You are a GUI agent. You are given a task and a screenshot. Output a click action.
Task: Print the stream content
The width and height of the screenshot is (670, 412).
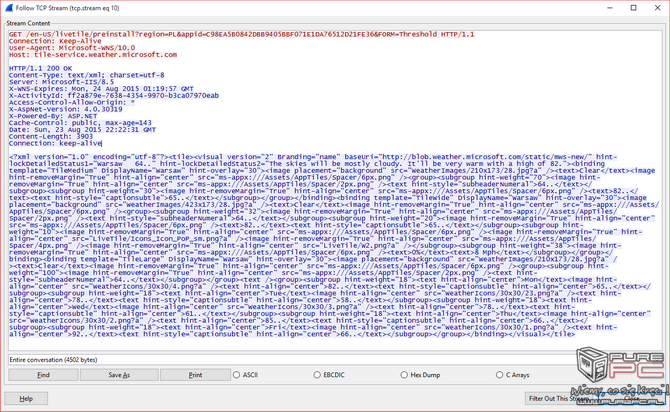click(x=195, y=375)
